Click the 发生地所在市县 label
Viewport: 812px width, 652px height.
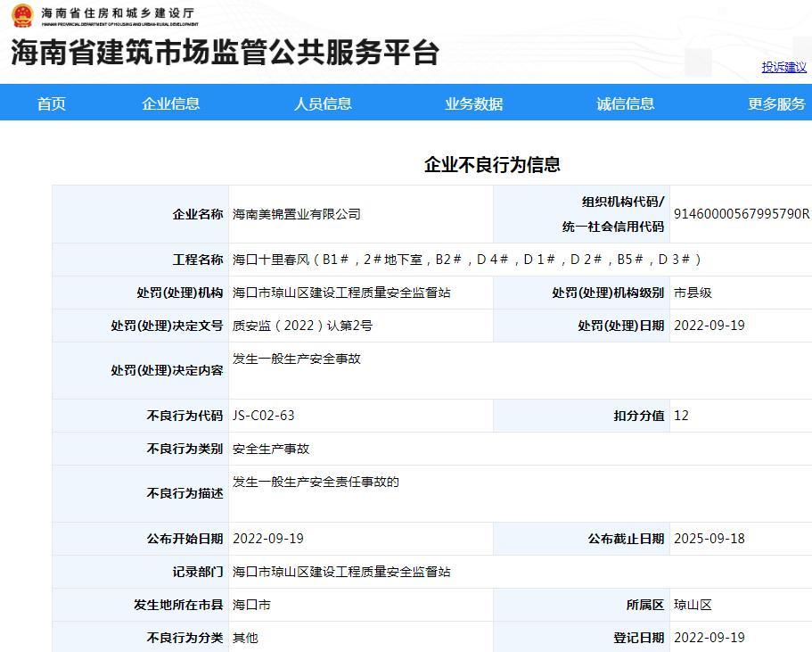tap(178, 605)
